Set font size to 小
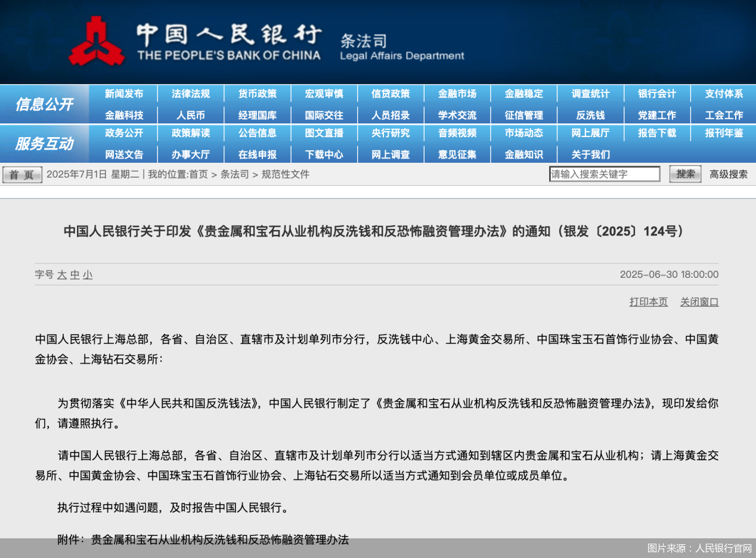The image size is (756, 558). [88, 275]
